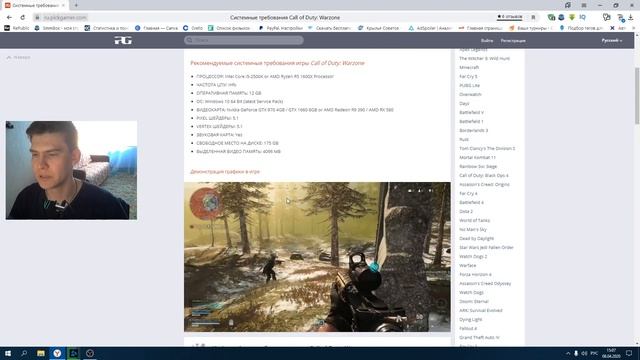This screenshot has height=360, width=640.
Task: Open the notification center icon
Action: click(x=629, y=353)
